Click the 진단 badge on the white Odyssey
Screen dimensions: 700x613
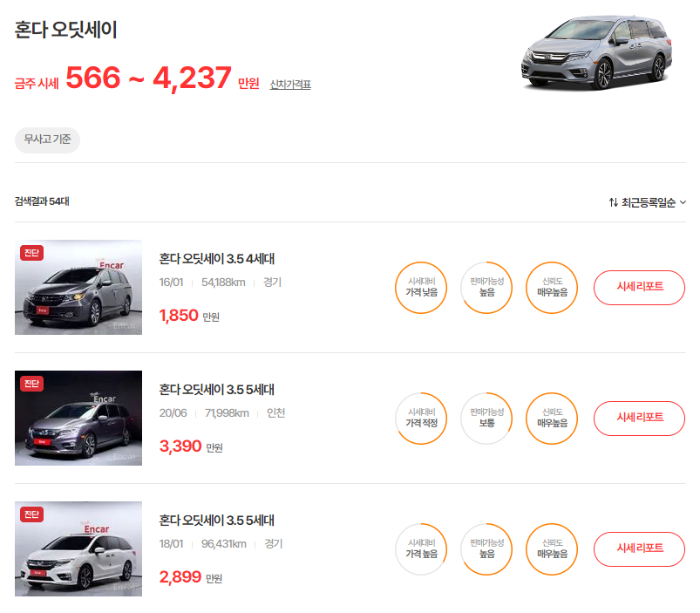(x=31, y=514)
